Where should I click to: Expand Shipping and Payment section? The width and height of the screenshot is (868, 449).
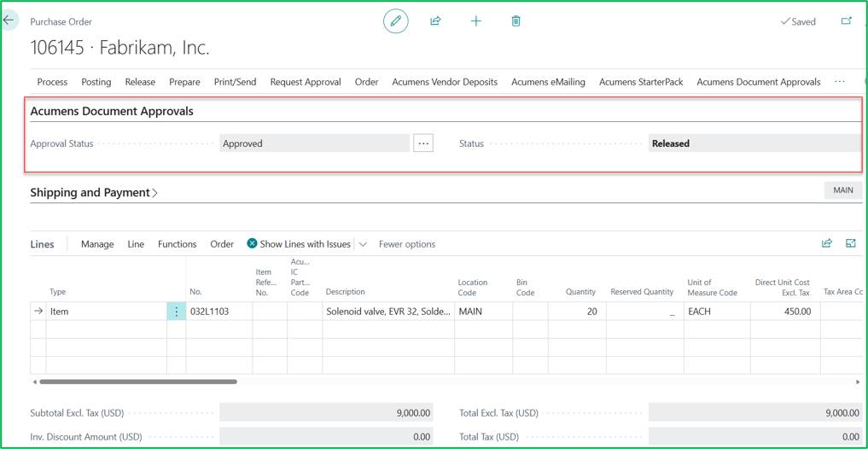pyautogui.click(x=94, y=193)
